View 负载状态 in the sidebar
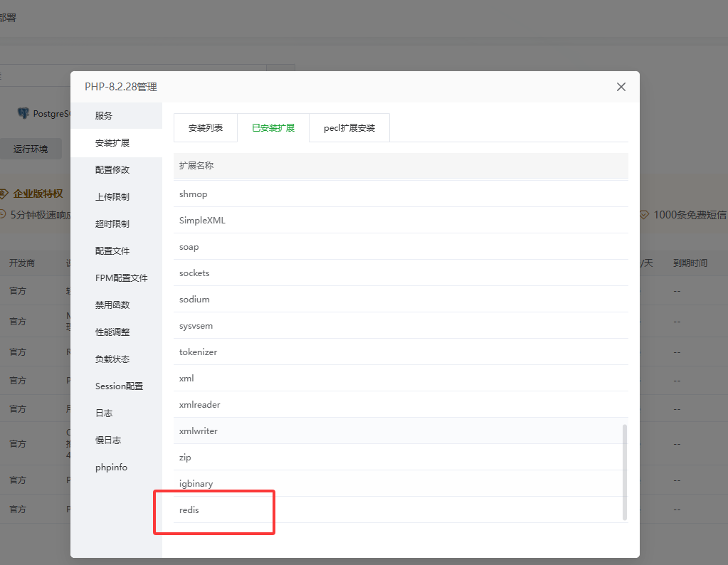The height and width of the screenshot is (565, 728). point(112,359)
